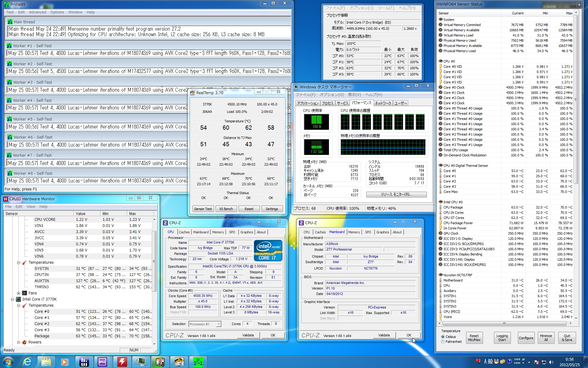Expand the Fans node in HWMonitor
The image size is (588, 368).
pos(18,293)
